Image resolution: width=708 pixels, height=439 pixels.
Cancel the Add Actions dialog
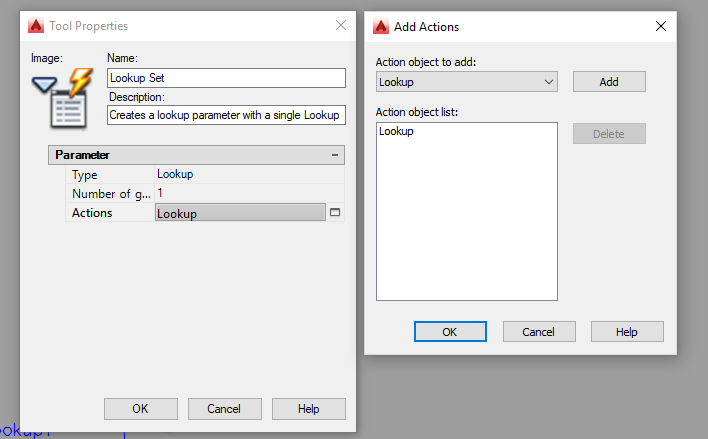[539, 331]
